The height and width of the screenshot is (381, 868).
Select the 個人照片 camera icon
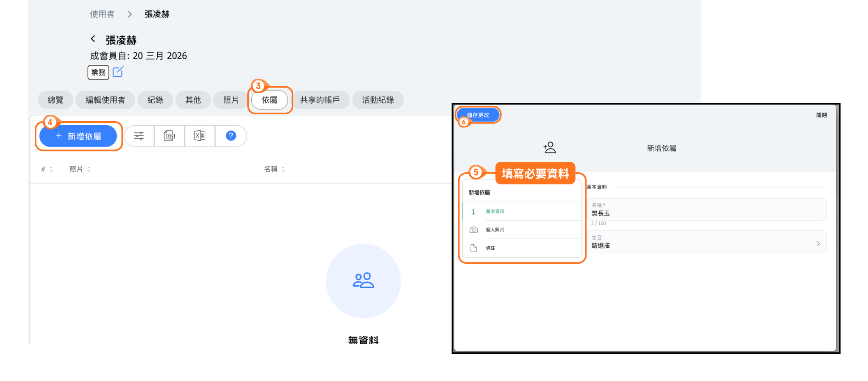click(x=474, y=230)
